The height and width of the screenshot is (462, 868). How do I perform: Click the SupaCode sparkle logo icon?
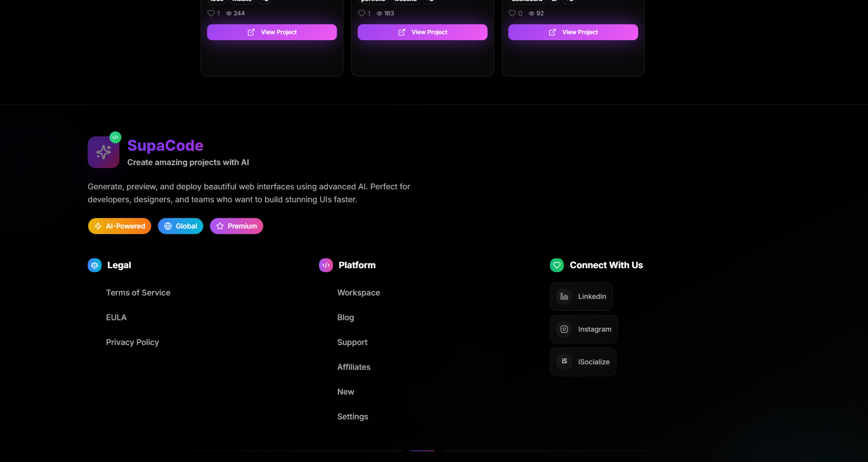coord(104,152)
